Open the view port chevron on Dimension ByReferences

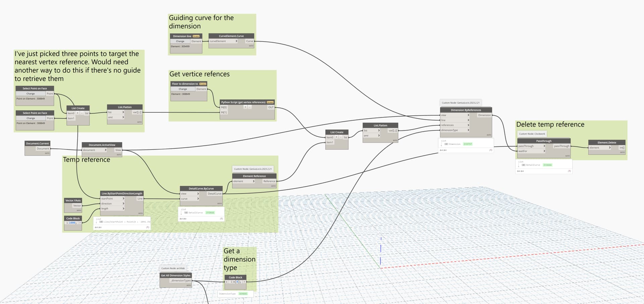click(468, 115)
